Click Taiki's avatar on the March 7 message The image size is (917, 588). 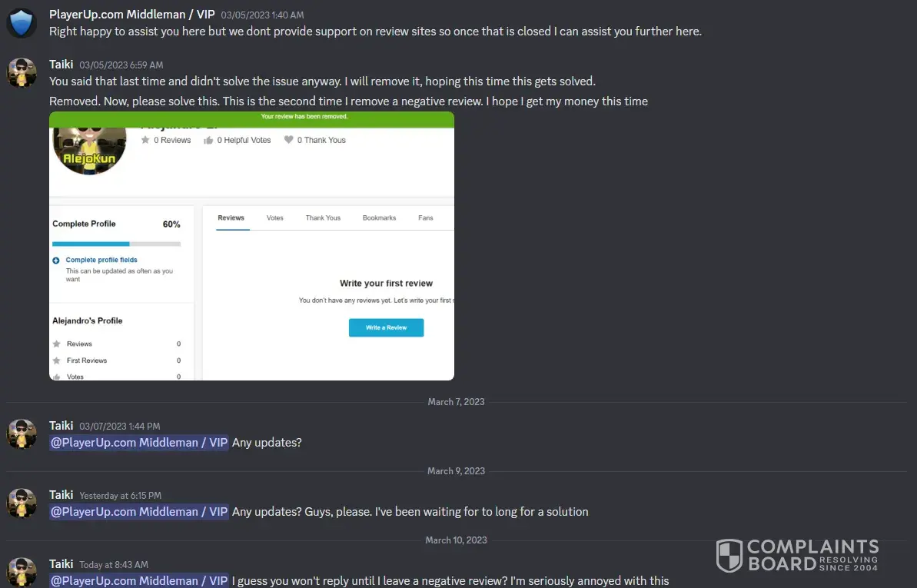coord(22,434)
